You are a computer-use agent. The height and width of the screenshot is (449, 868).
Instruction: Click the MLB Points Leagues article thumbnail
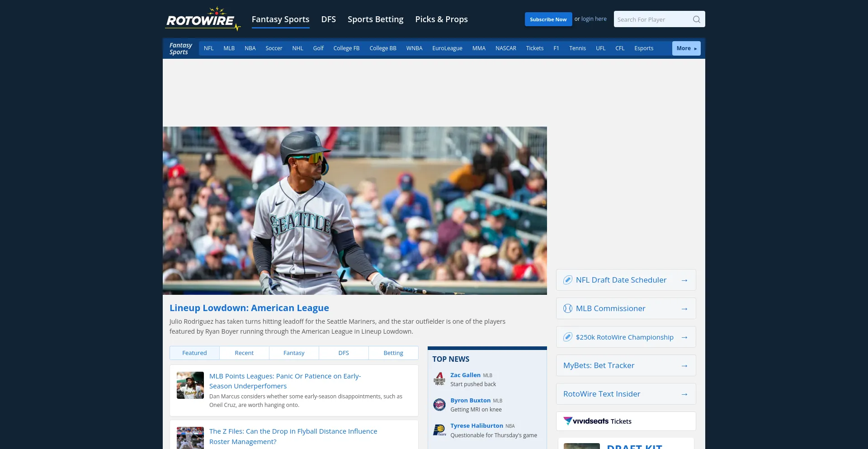click(x=190, y=385)
